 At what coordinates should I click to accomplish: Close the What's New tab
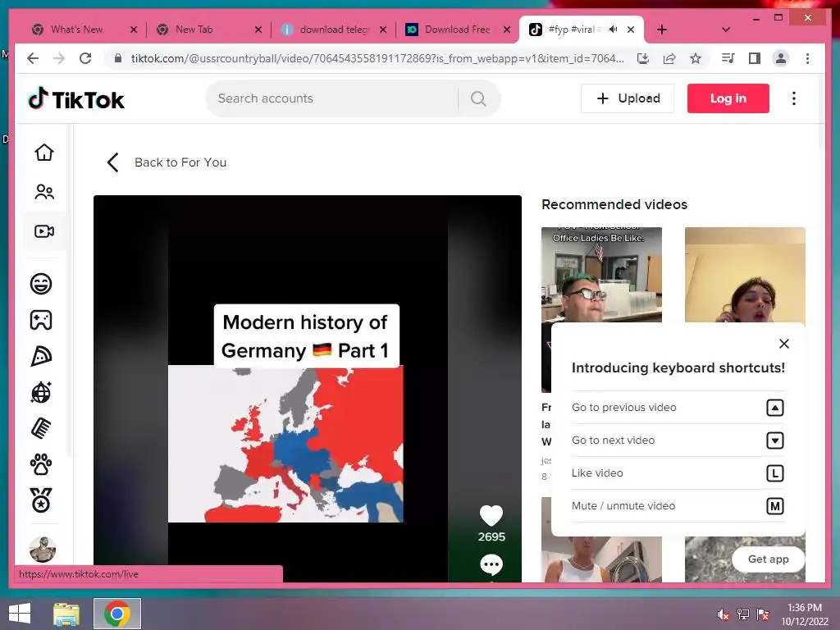tap(134, 30)
